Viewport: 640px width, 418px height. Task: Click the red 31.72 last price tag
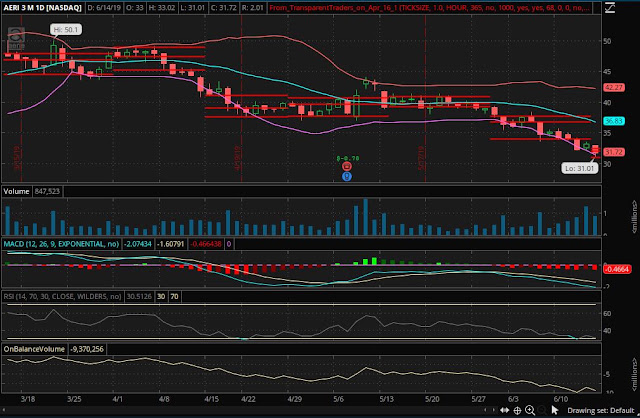click(613, 152)
